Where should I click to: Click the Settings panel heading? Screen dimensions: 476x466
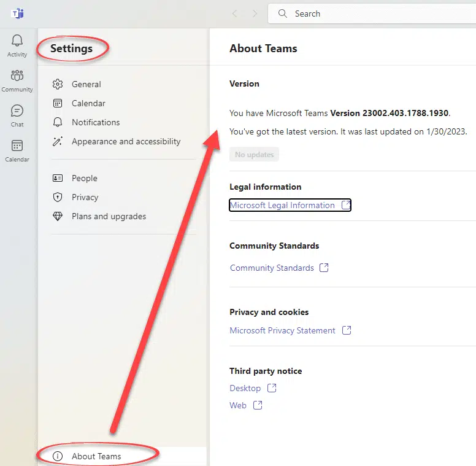(x=71, y=49)
